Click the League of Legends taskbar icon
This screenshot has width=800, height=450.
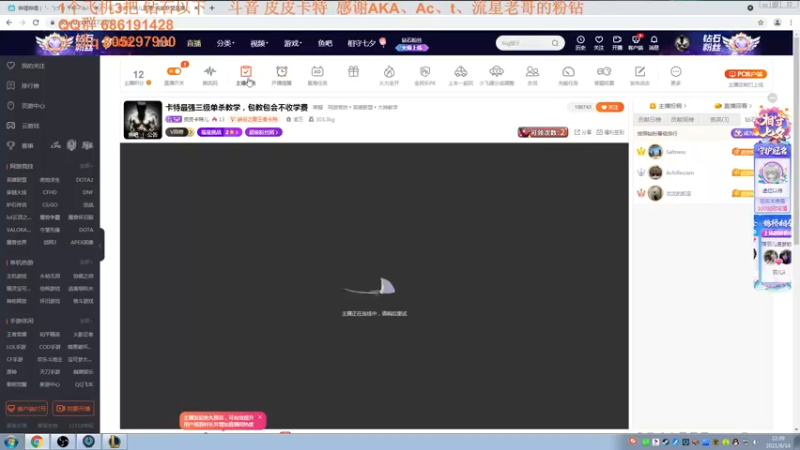(x=114, y=441)
